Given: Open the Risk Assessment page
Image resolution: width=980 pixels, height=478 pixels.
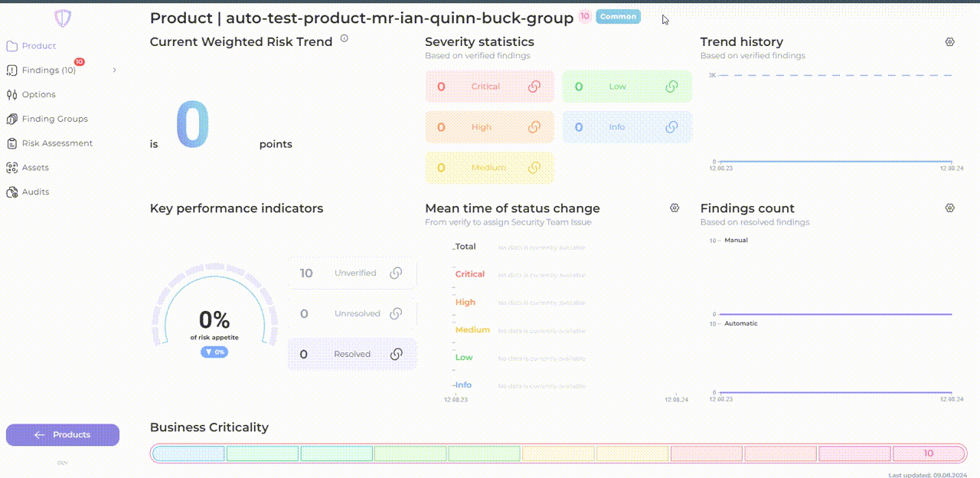Looking at the screenshot, I should click(x=57, y=143).
